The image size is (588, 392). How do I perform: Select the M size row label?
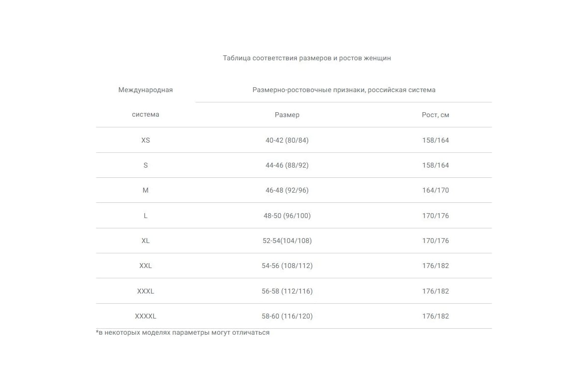(x=146, y=190)
